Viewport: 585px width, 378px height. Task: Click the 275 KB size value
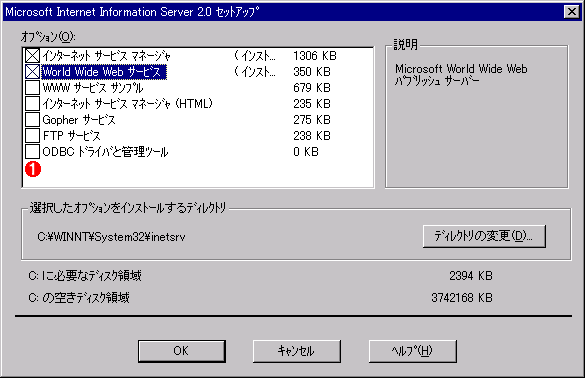[312, 120]
